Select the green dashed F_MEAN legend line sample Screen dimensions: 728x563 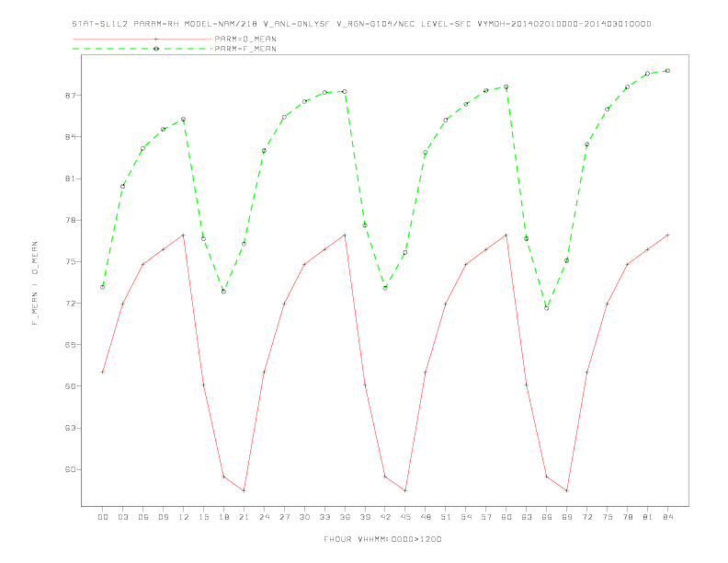pyautogui.click(x=142, y=49)
